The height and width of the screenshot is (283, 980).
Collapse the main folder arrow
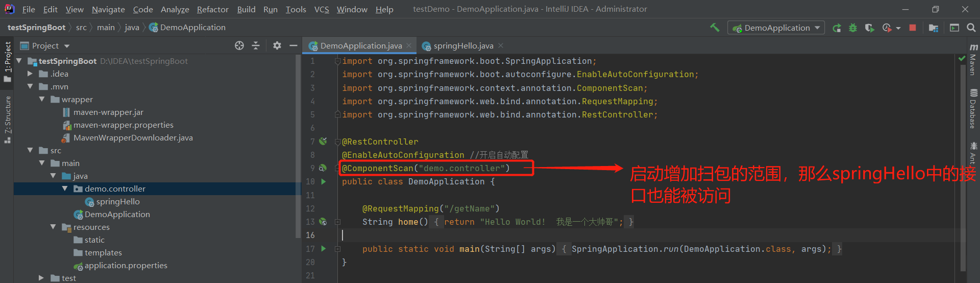click(x=42, y=163)
